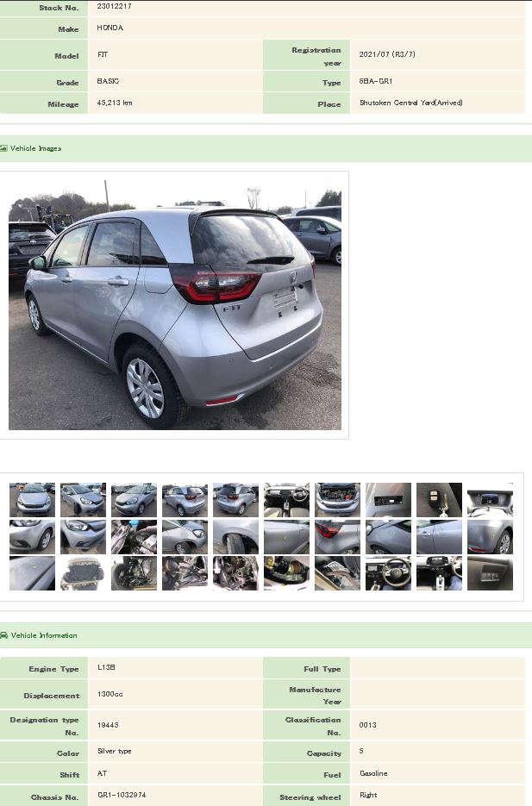The width and height of the screenshot is (532, 806).
Task: Open the red tail light close-up thumbnail
Action: 337,536
